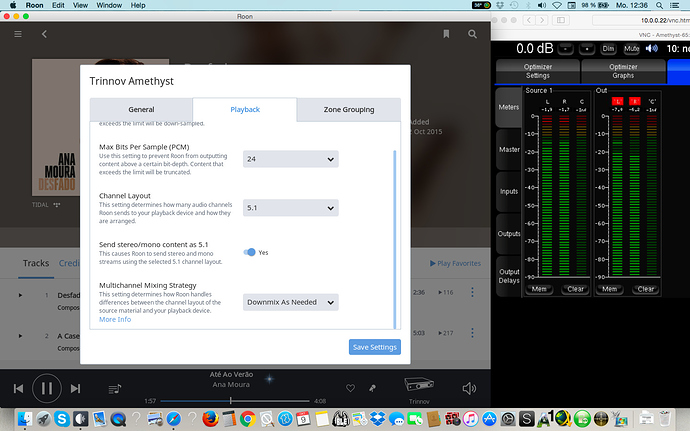The width and height of the screenshot is (690, 431).
Task: Open the Window menu
Action: (109, 5)
